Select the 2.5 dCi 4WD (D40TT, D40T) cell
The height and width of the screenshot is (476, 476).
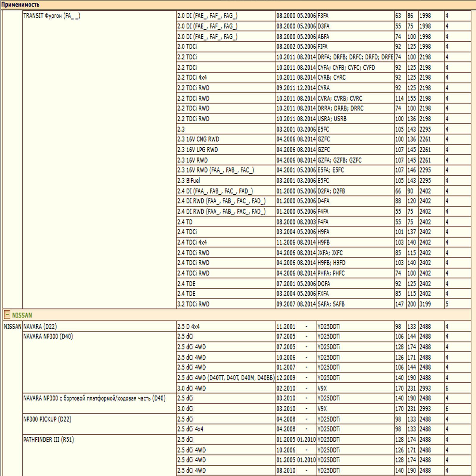coord(226,378)
